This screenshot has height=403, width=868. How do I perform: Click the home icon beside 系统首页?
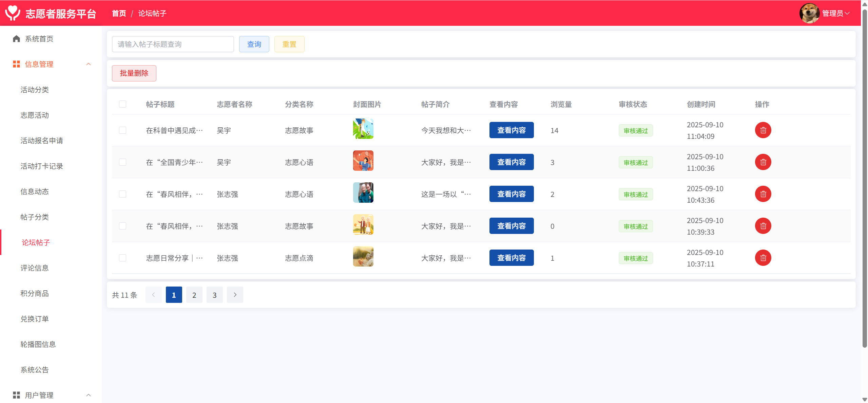16,39
